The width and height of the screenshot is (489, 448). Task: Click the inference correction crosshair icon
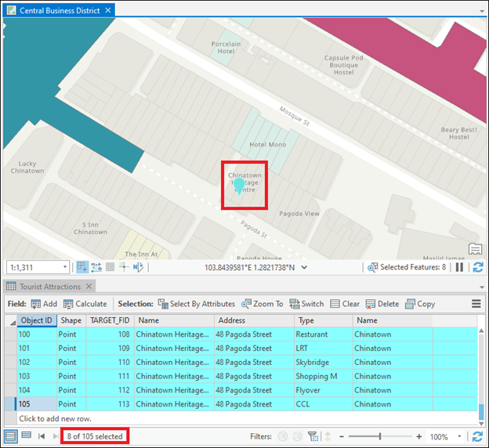124,267
